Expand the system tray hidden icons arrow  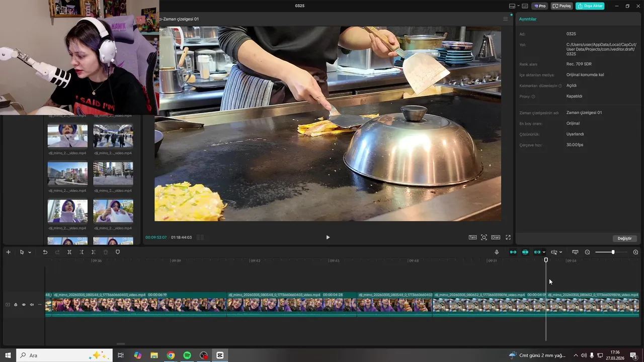[x=576, y=355]
